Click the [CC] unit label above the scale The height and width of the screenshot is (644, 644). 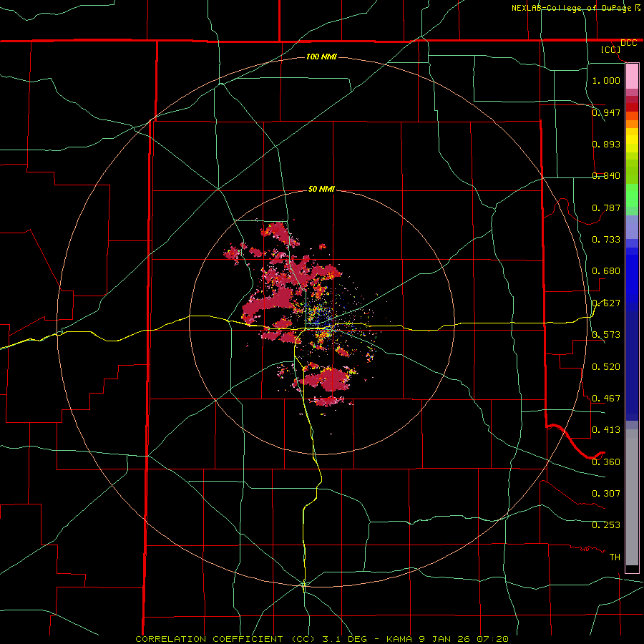(611, 49)
